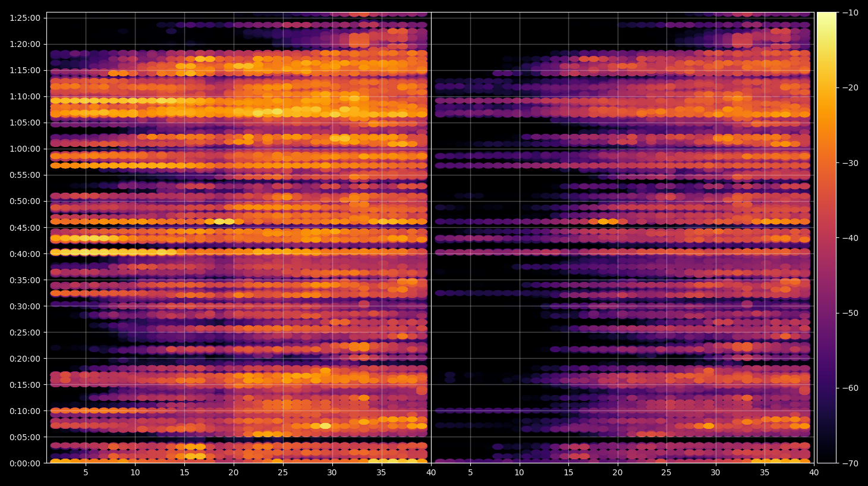
Task: Select x-axis tick 30 under right plot
Action: (x=715, y=473)
